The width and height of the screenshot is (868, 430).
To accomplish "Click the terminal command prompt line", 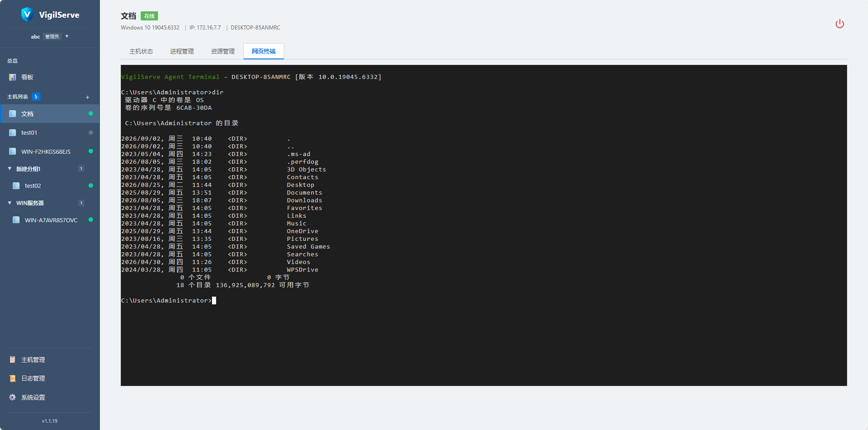I will [x=168, y=300].
